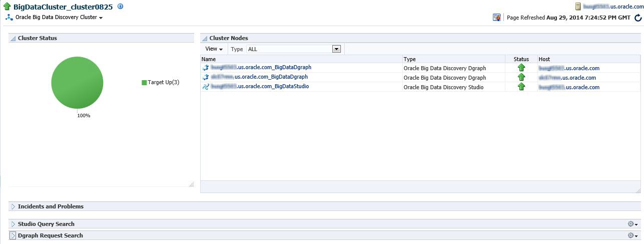Open the View menu in Cluster Nodes

click(x=214, y=49)
